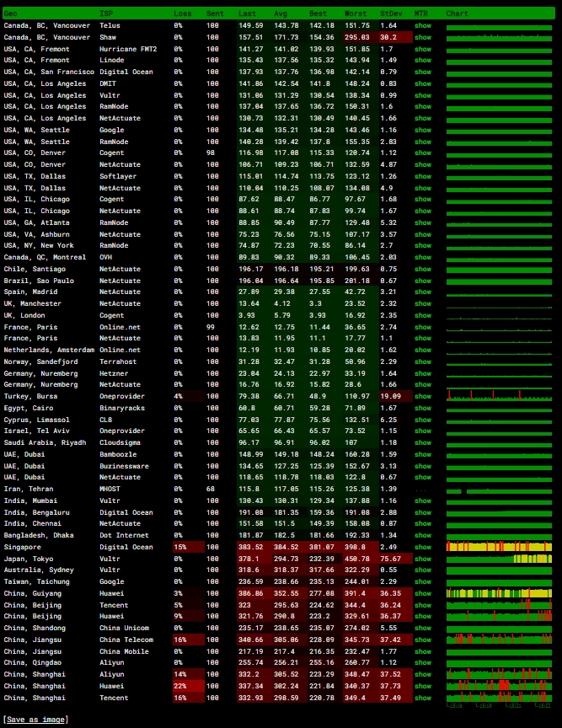The image size is (562, 728).
Task: Show MTR for Los Angeles DMIT
Action: [423, 83]
